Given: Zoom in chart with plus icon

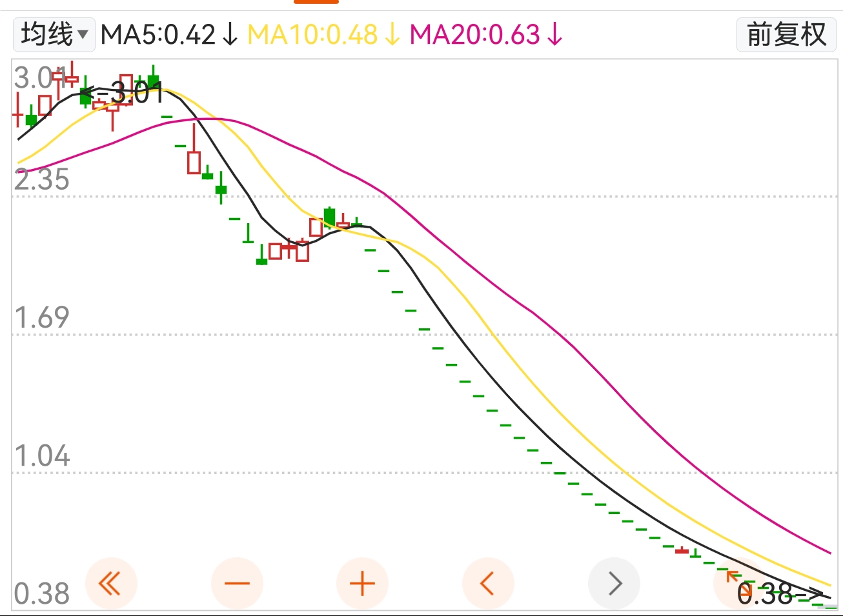Looking at the screenshot, I should pos(362,584).
